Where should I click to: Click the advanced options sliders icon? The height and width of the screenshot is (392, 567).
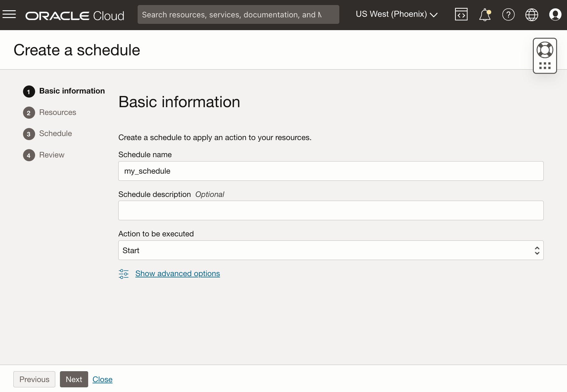pyautogui.click(x=124, y=274)
